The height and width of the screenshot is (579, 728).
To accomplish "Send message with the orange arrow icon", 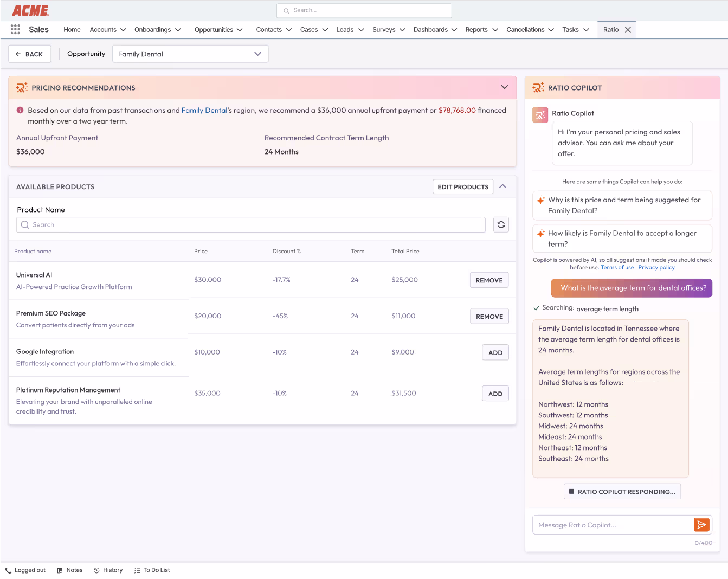I will click(x=701, y=525).
